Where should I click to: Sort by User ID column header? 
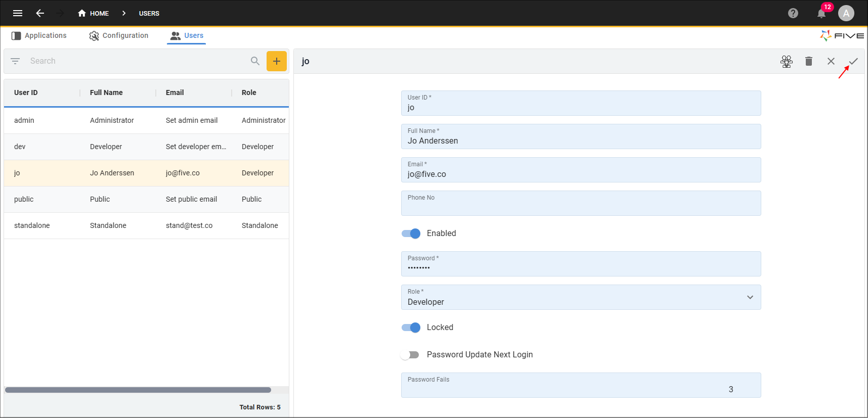(x=26, y=92)
